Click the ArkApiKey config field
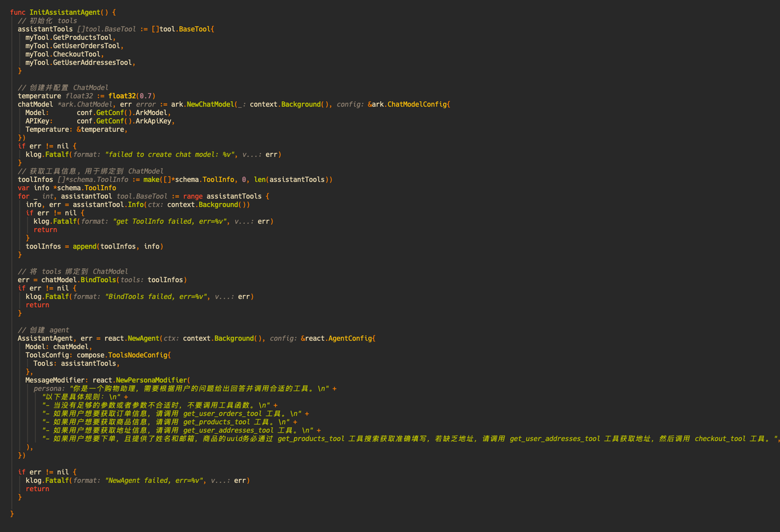This screenshot has height=532, width=780. pyautogui.click(x=152, y=121)
